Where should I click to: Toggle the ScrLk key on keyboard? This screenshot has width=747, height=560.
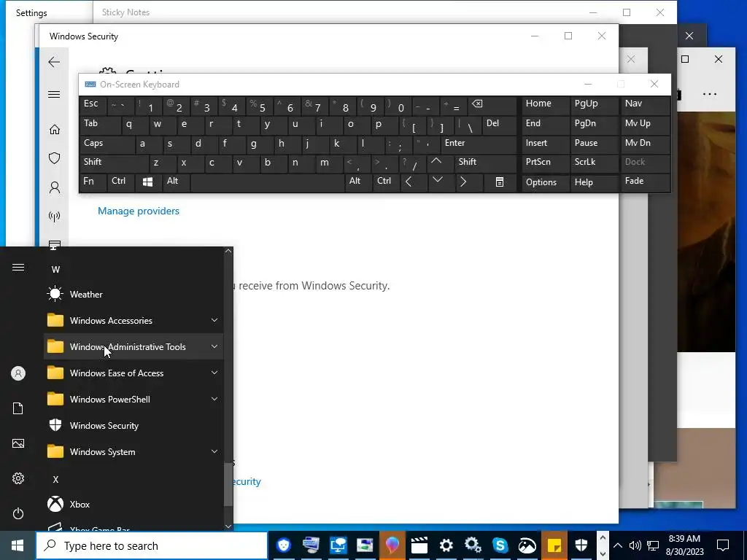[x=594, y=163]
